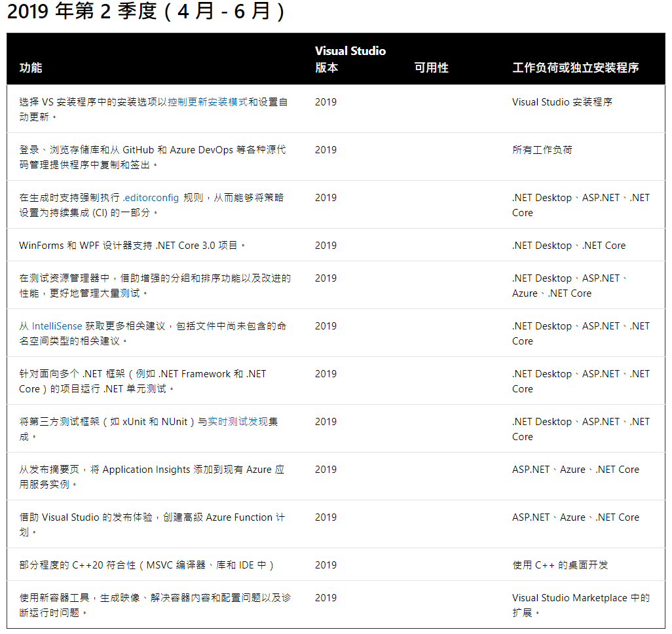This screenshot has height=634, width=672.
Task: Click workload cell in the .editorconfig row
Action: tap(581, 206)
